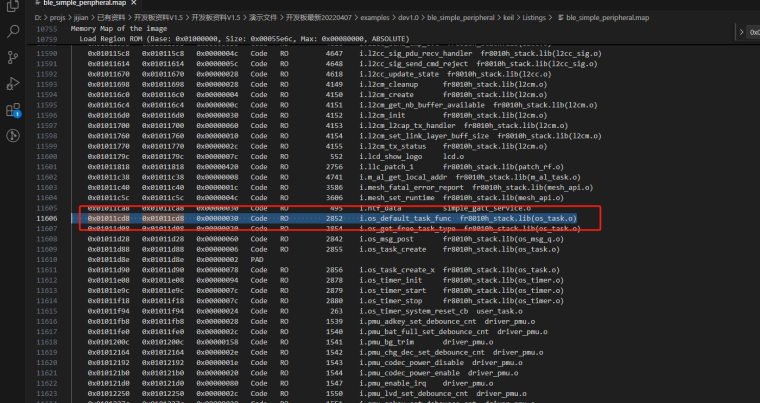This screenshot has width=760, height=403.
Task: Click 'i.l2cm_create' symbol
Action: 386,95
